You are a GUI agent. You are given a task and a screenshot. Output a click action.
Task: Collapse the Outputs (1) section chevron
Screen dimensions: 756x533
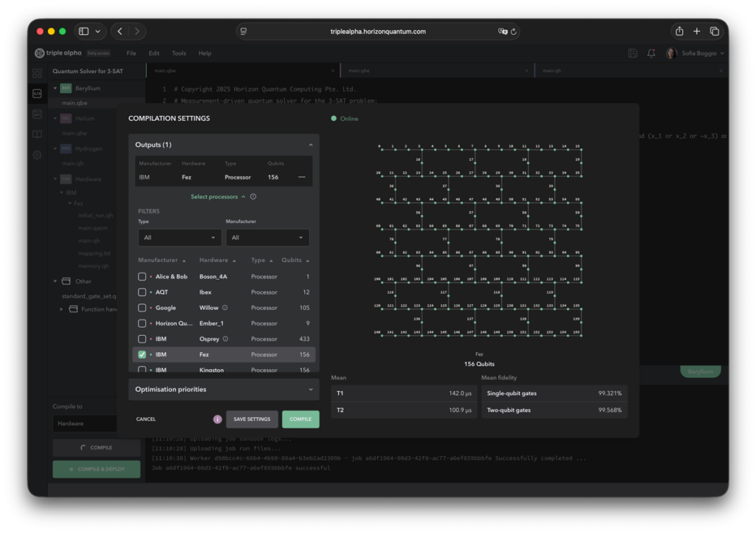click(311, 145)
